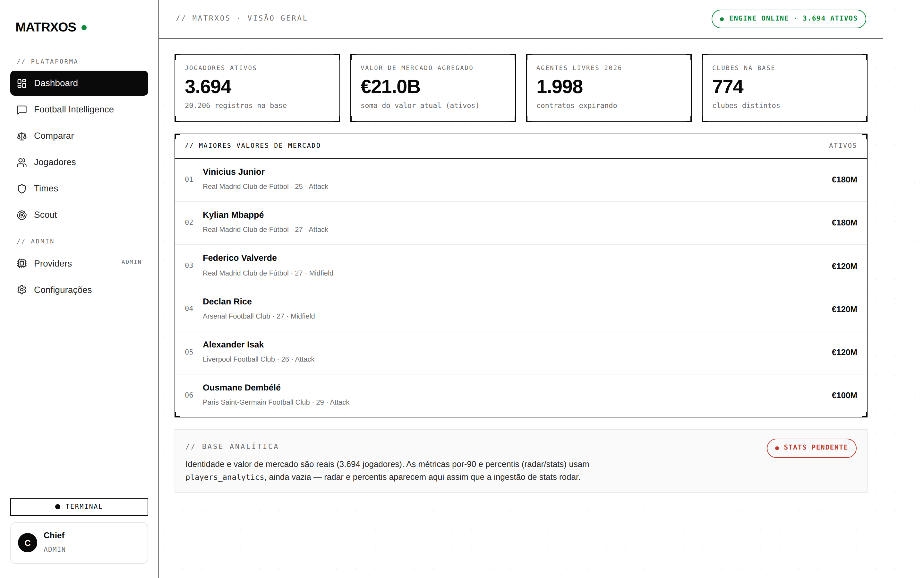The width and height of the screenshot is (924, 578).
Task: Click 'Liverpool Football Club · 26 · Attack' text
Action: pyautogui.click(x=259, y=359)
